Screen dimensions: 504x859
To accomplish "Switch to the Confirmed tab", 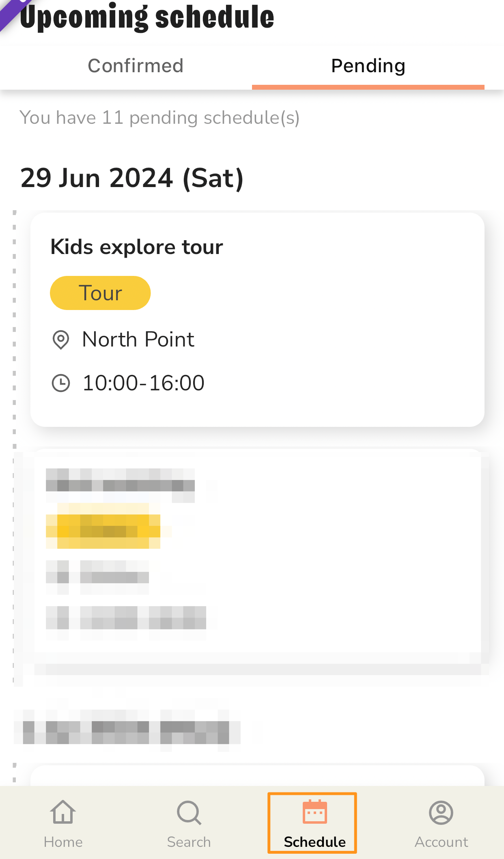I will 136,66.
